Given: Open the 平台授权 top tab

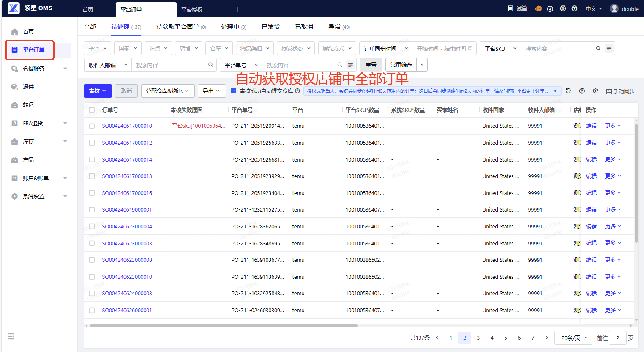Looking at the screenshot, I should (192, 9).
